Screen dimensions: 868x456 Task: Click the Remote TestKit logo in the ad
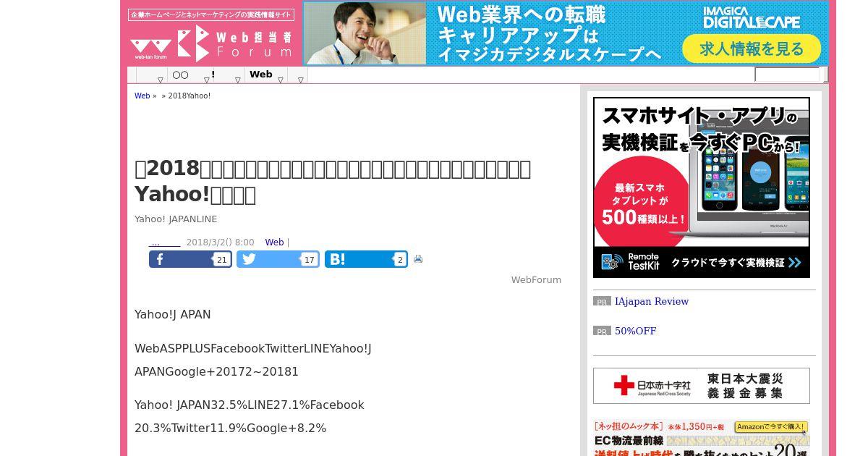click(x=631, y=262)
